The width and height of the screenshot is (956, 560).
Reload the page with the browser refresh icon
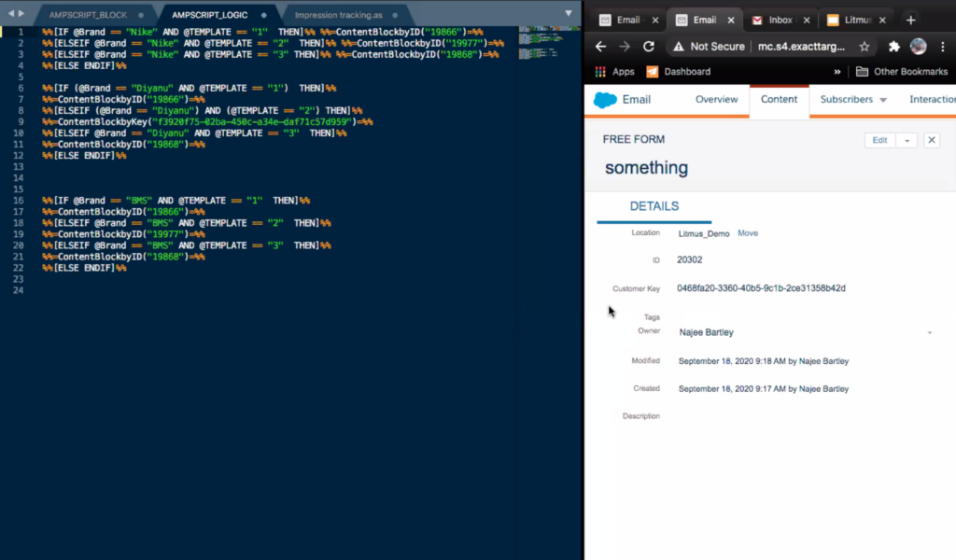click(x=649, y=46)
